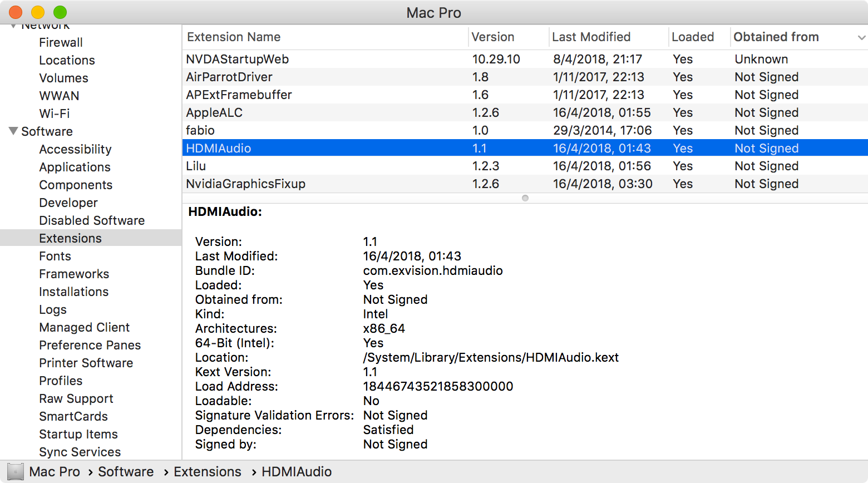Select the APExtFramebuffer extension row
Image resolution: width=868 pixels, height=483 pixels.
point(525,95)
